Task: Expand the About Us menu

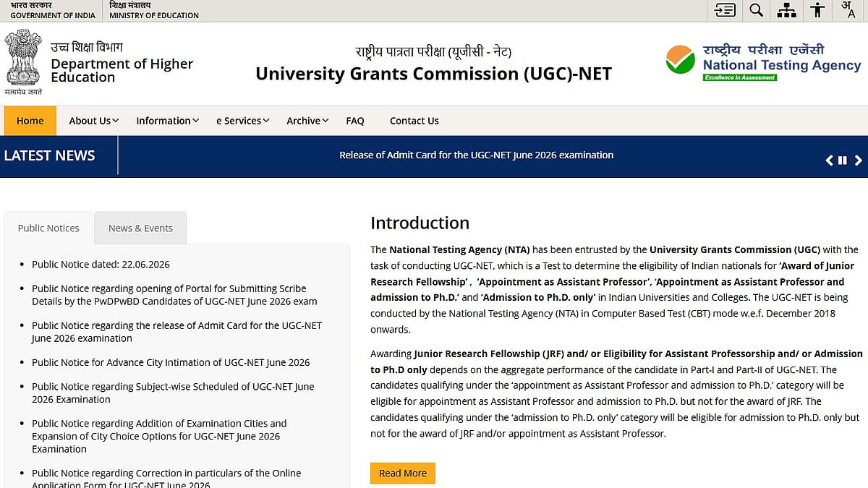Action: (93, 121)
